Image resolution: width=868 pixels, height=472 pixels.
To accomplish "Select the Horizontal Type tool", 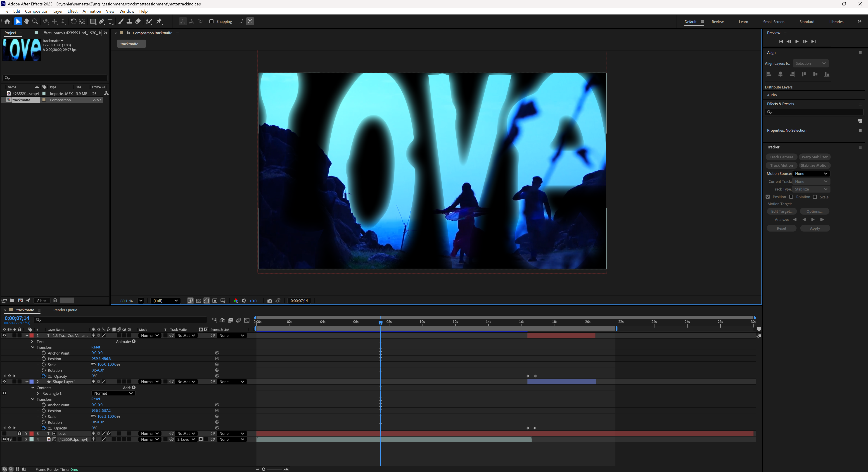I will 110,21.
